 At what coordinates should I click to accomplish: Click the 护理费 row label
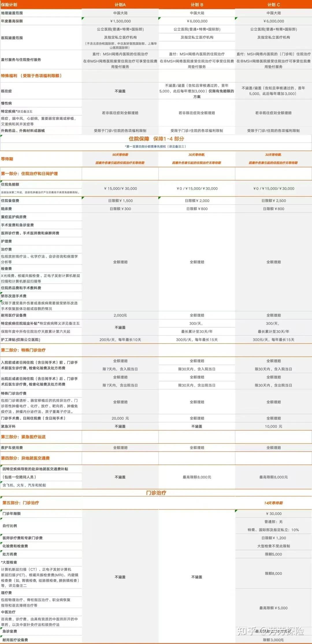(6, 241)
